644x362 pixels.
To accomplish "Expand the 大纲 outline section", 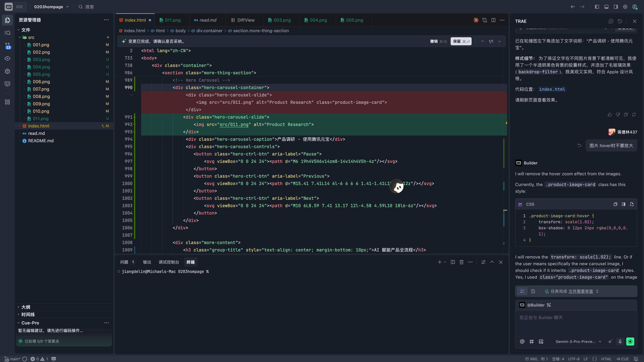I will [x=26, y=307].
